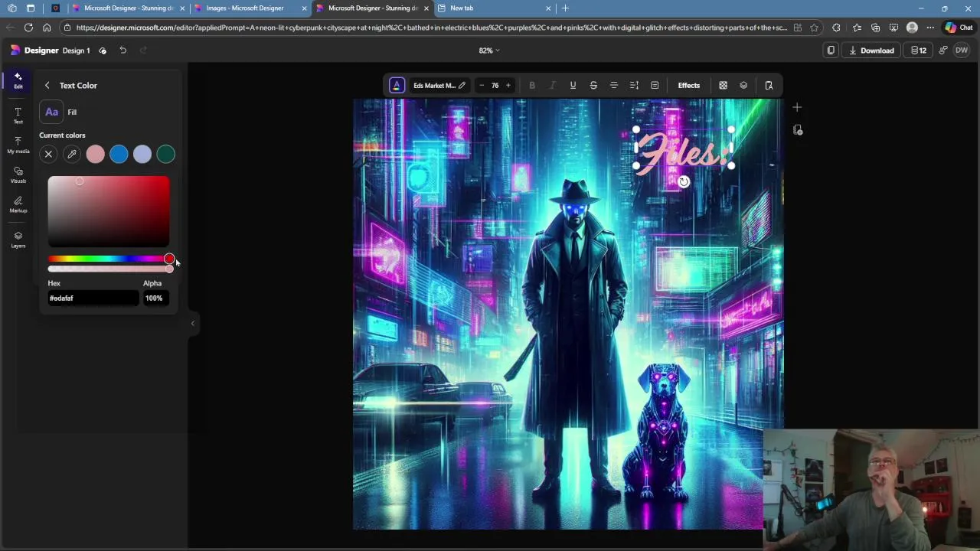Click the share icon near DW avatar
The image size is (980, 551).
[942, 51]
